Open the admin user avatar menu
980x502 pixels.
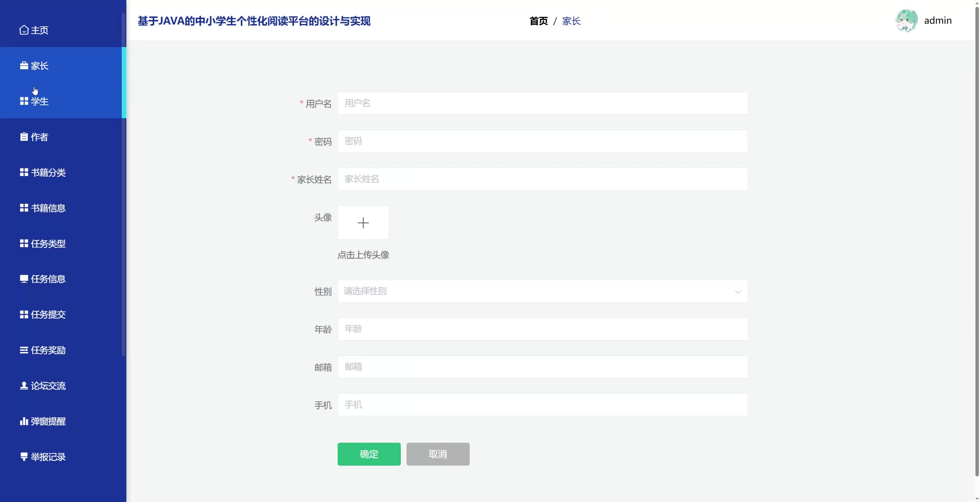pos(906,21)
